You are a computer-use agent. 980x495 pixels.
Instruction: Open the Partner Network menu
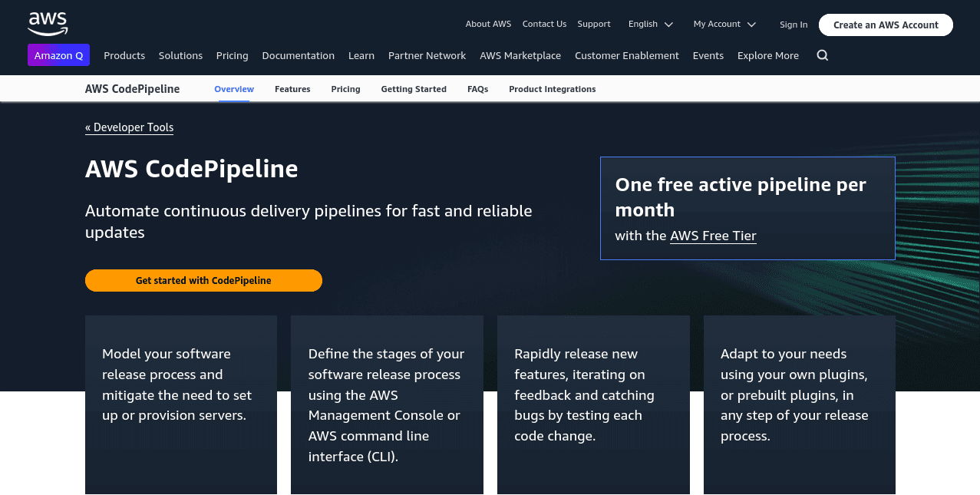point(427,55)
